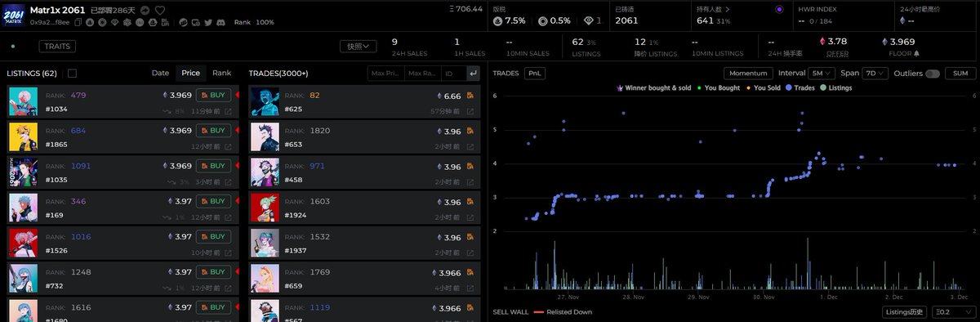Click the purple circle icon in holders panel
The width and height of the screenshot is (980, 322).
tap(780, 9)
